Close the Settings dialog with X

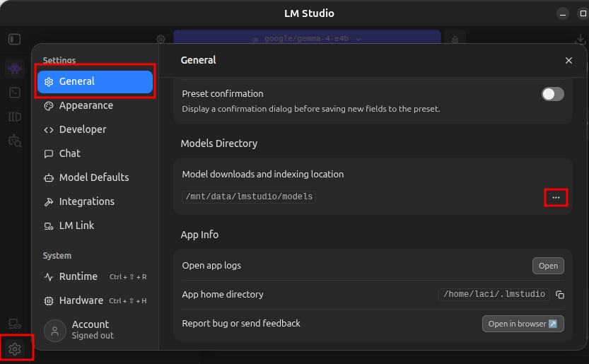[568, 61]
